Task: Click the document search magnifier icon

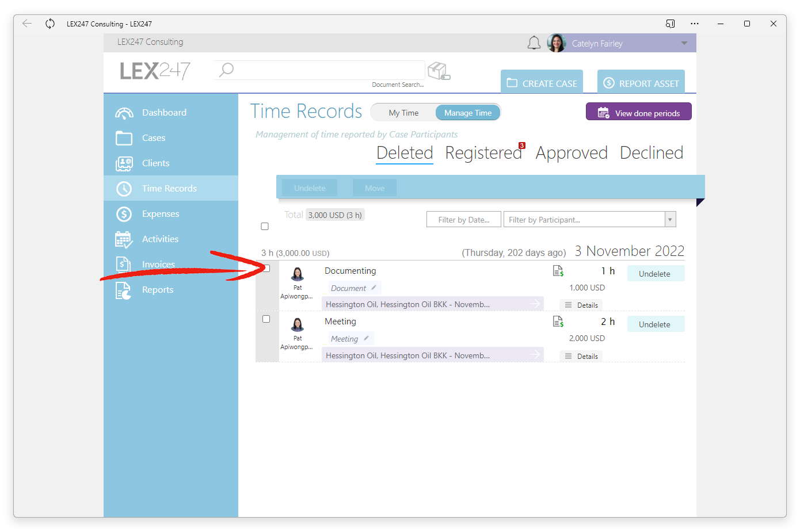Action: (227, 70)
